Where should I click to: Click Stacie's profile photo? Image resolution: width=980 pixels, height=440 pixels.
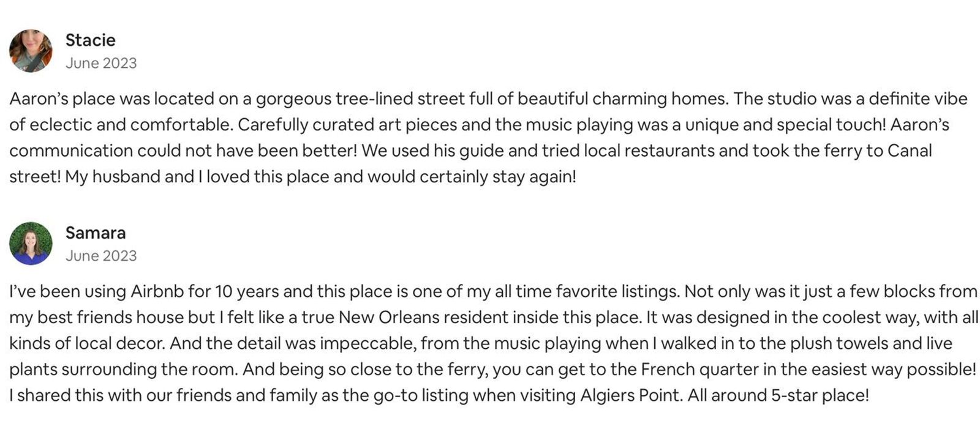pos(31,50)
